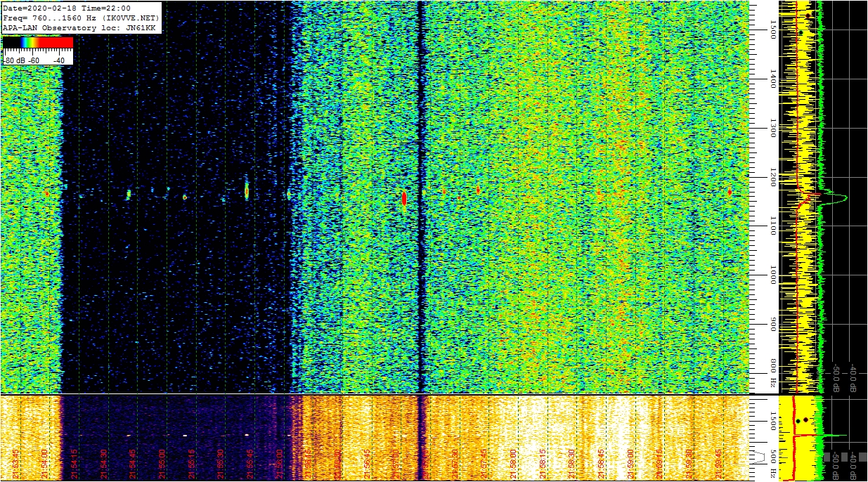Click the 21:59:00 time marker
The width and height of the screenshot is (868, 482).
[632, 464]
